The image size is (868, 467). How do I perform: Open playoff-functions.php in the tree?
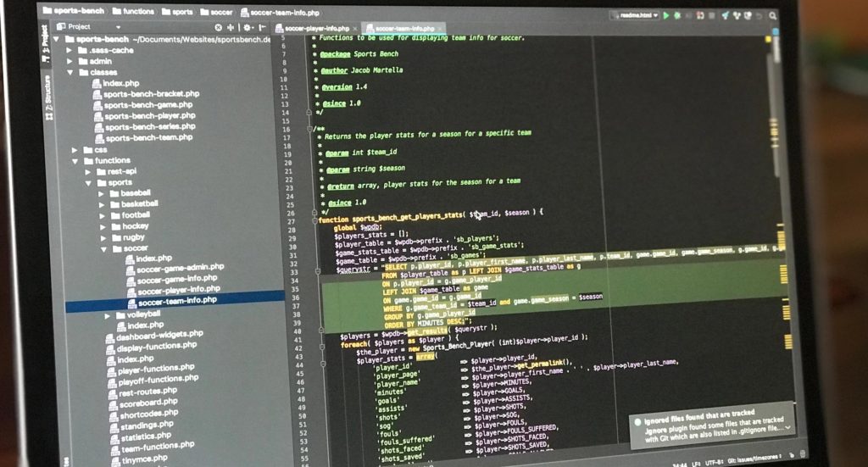point(153,381)
